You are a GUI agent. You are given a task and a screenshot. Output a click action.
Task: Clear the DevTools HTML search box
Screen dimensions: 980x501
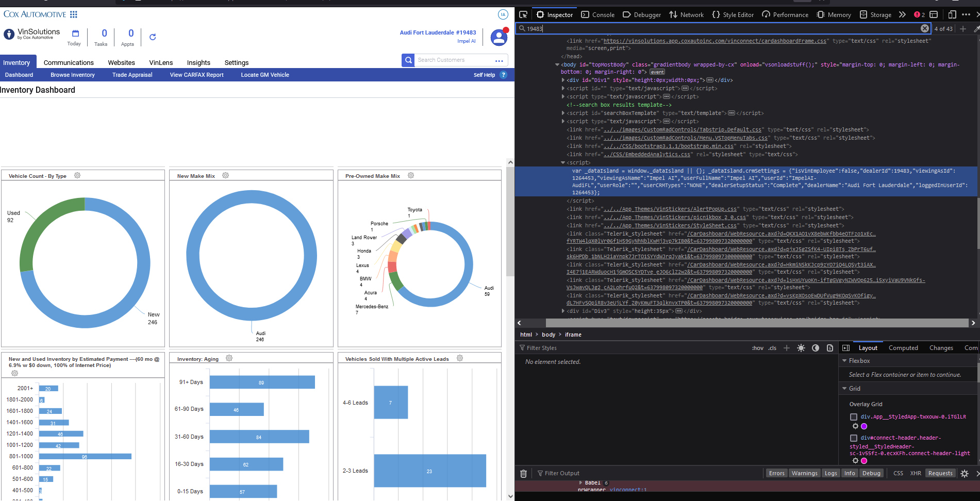click(x=925, y=28)
